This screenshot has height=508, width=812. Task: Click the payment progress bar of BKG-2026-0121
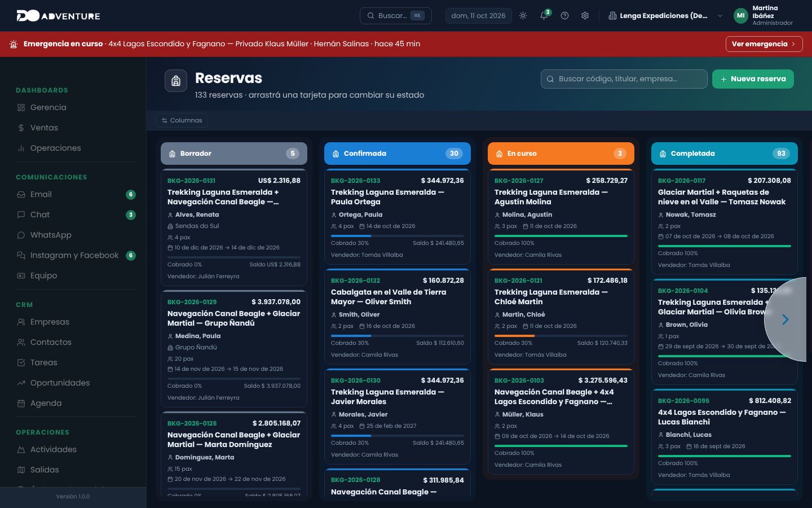pyautogui.click(x=561, y=336)
